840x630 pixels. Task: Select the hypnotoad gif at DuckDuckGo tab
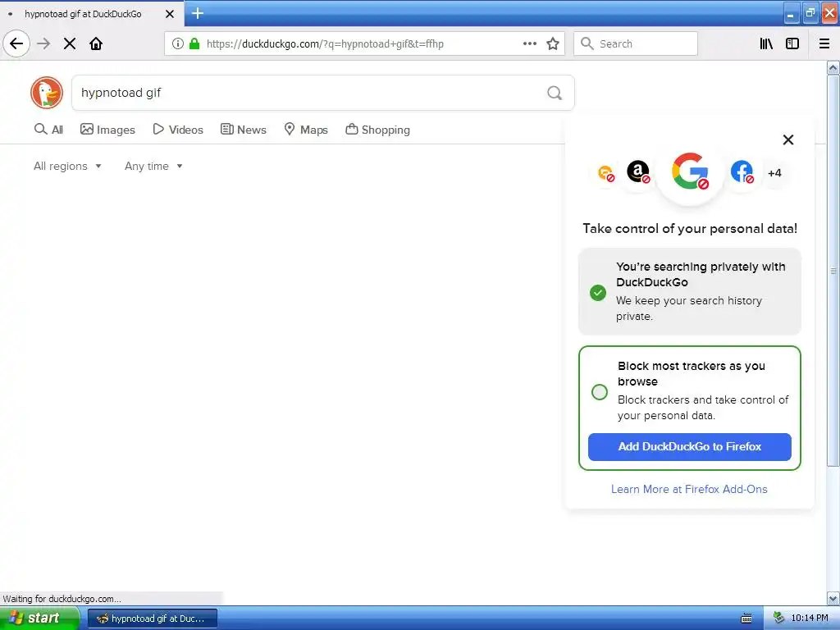(92, 14)
